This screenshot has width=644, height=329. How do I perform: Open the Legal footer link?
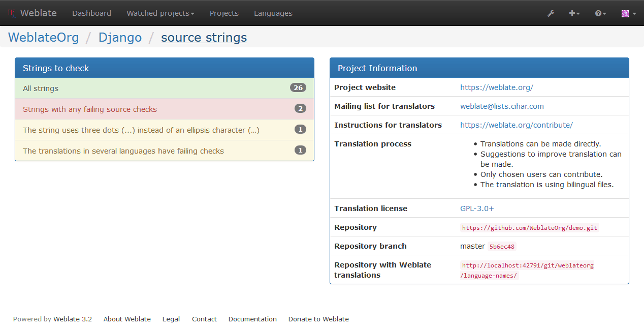[171, 319]
